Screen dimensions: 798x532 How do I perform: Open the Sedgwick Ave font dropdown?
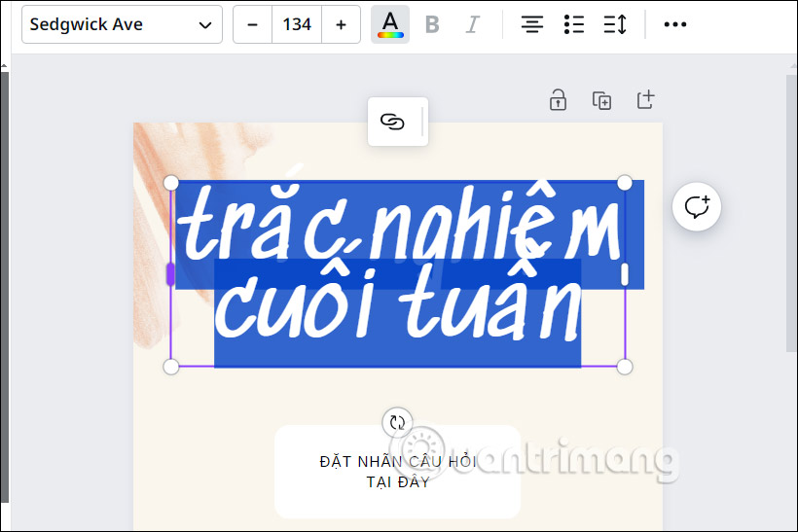(x=122, y=24)
